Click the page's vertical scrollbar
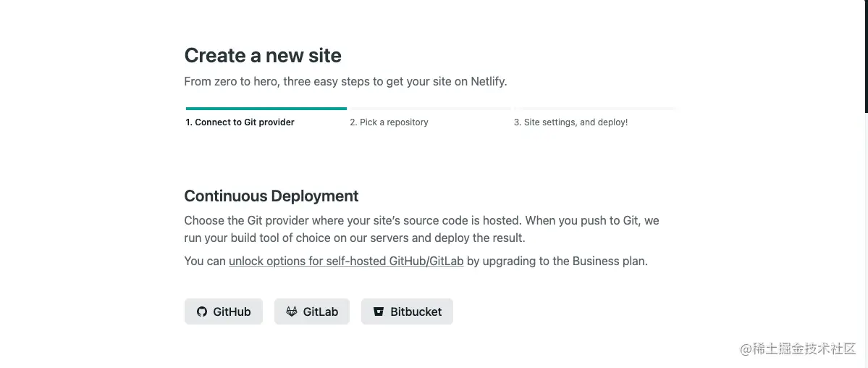This screenshot has height=368, width=868. 865,56
